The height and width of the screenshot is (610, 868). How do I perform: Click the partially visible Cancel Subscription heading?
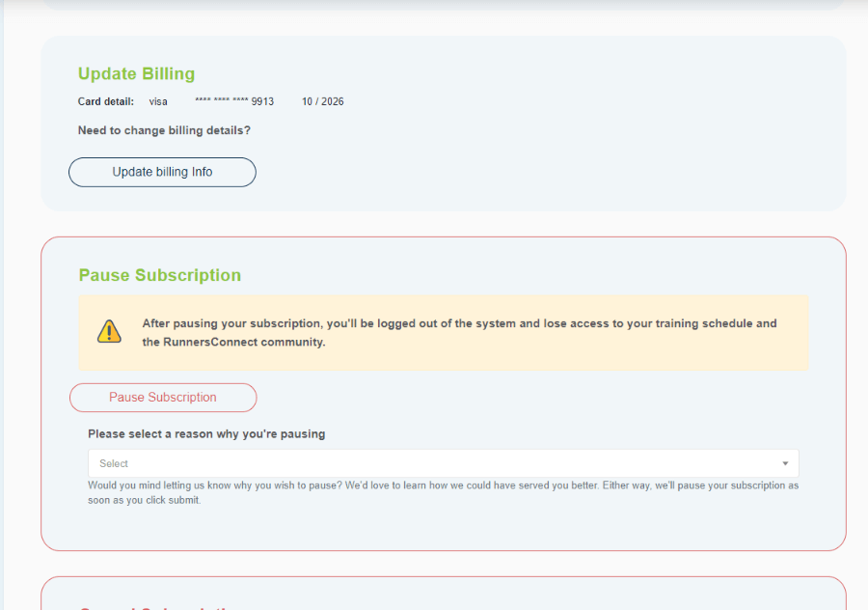point(159,606)
